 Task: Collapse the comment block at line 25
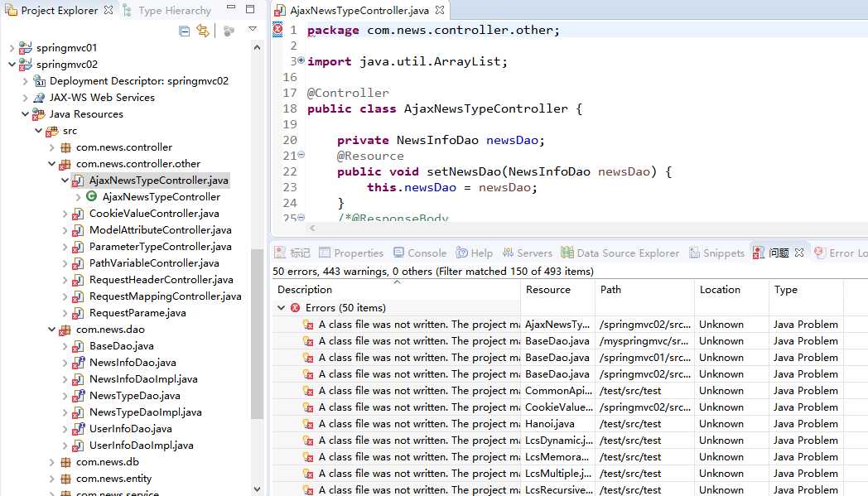point(301,218)
